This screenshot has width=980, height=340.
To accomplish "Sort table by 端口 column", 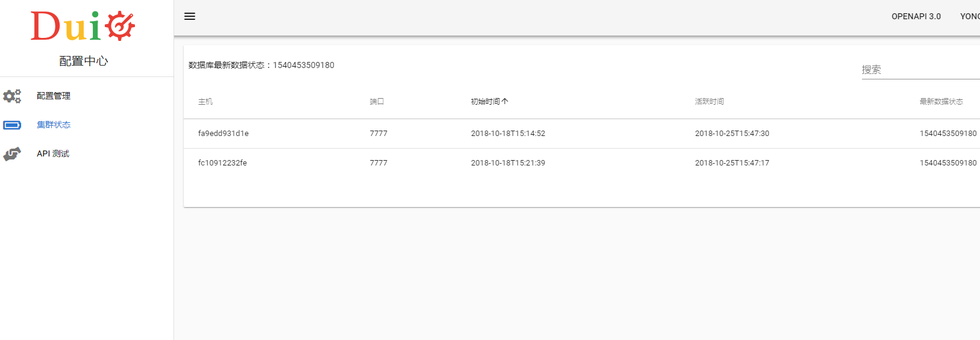I will pos(376,102).
